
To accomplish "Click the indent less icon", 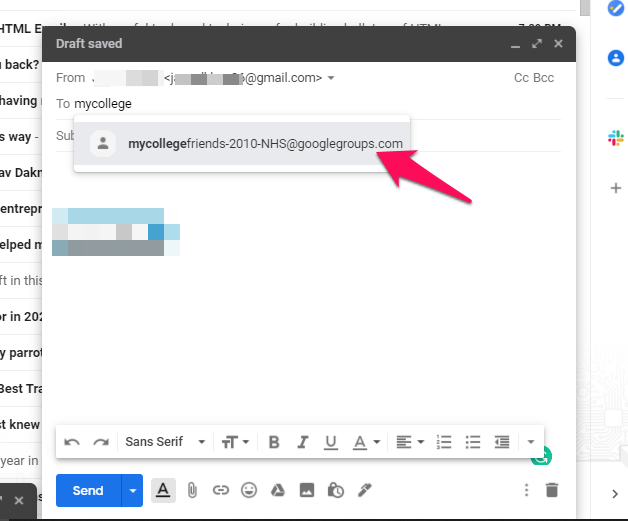I will pos(502,442).
